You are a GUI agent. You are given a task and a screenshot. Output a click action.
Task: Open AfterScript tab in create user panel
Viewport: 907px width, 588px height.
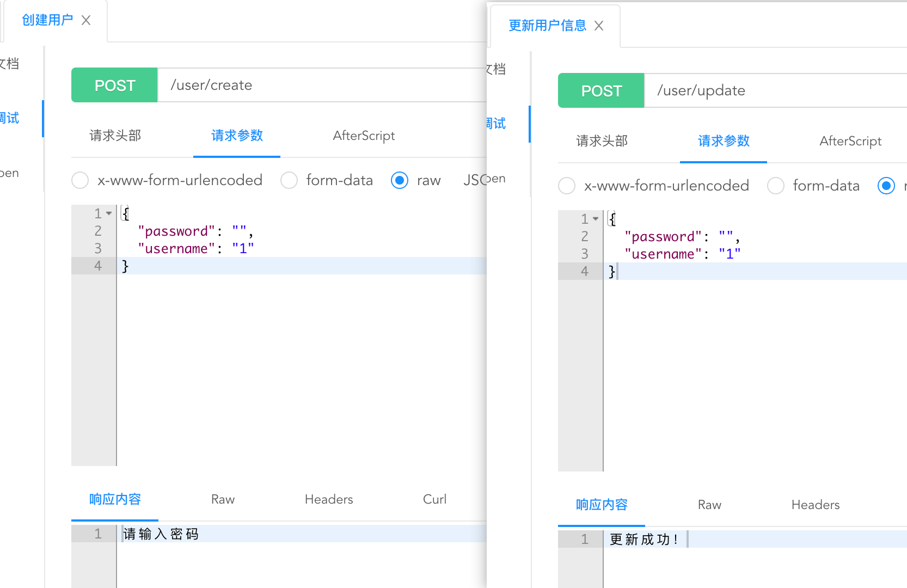tap(364, 136)
